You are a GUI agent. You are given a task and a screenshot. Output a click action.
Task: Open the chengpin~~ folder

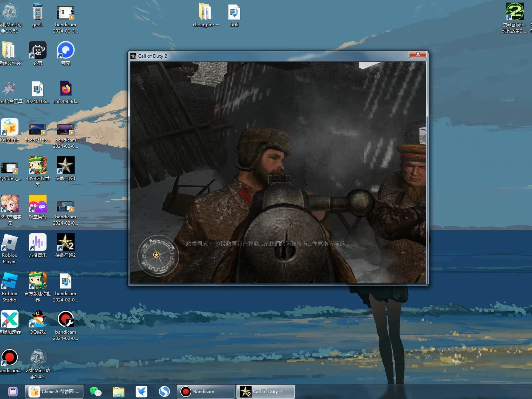point(206,16)
